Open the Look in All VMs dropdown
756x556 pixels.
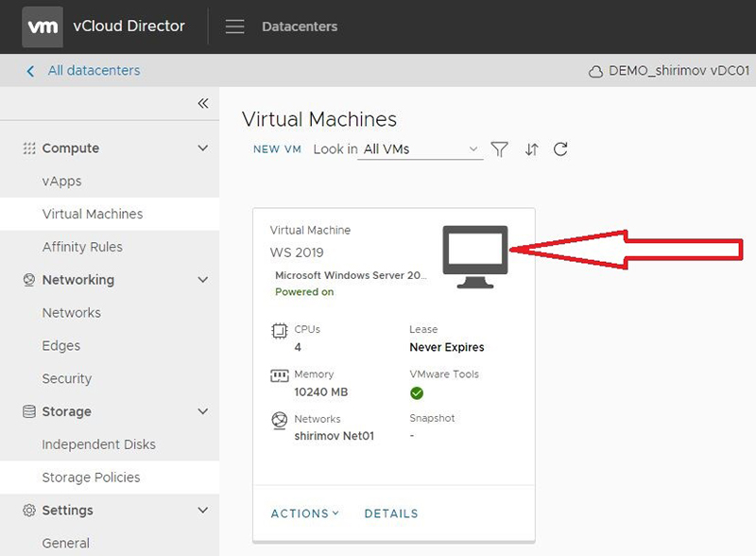(x=420, y=149)
